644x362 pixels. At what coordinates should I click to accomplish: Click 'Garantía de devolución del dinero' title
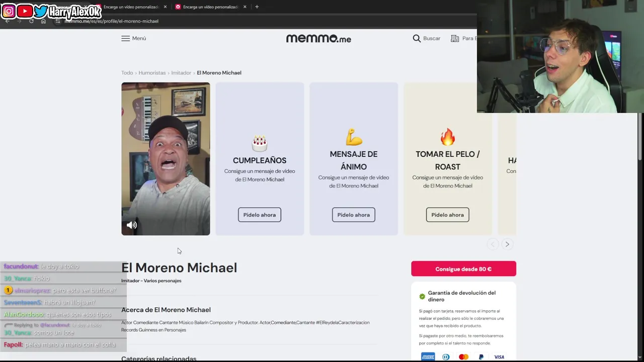point(462,296)
